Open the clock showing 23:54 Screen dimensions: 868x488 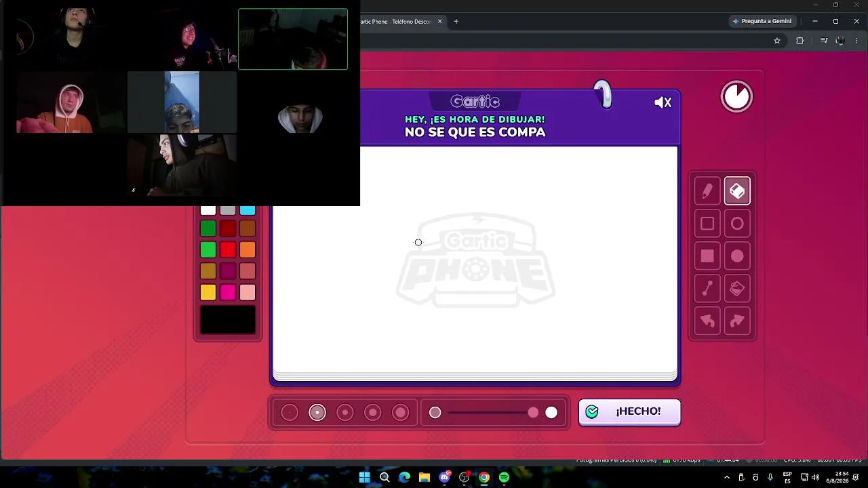click(x=837, y=477)
